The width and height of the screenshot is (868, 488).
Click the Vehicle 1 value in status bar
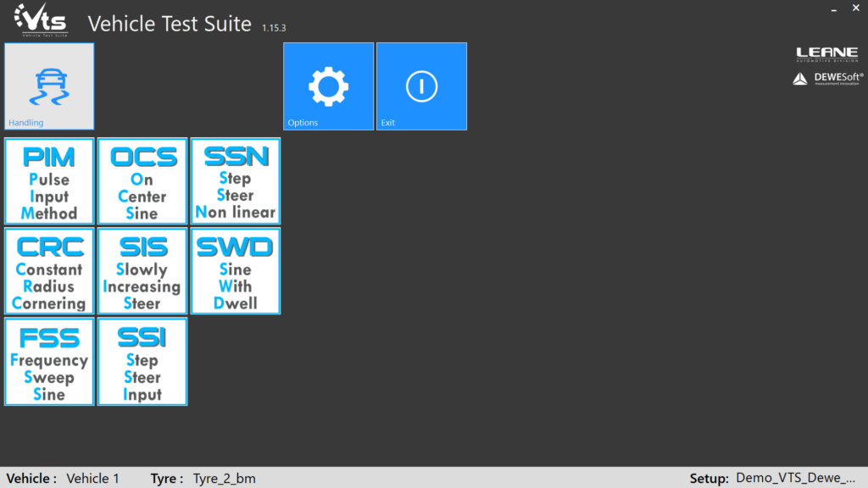pos(93,479)
